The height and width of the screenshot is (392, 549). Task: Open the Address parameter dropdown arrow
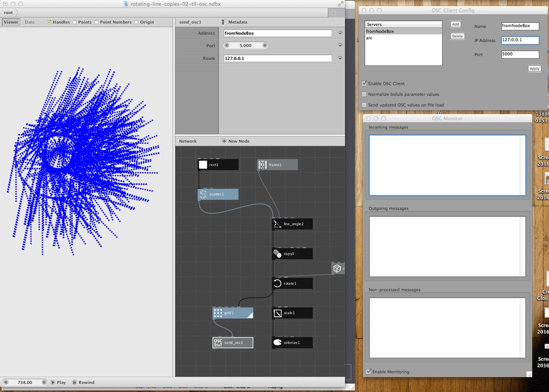pos(340,33)
